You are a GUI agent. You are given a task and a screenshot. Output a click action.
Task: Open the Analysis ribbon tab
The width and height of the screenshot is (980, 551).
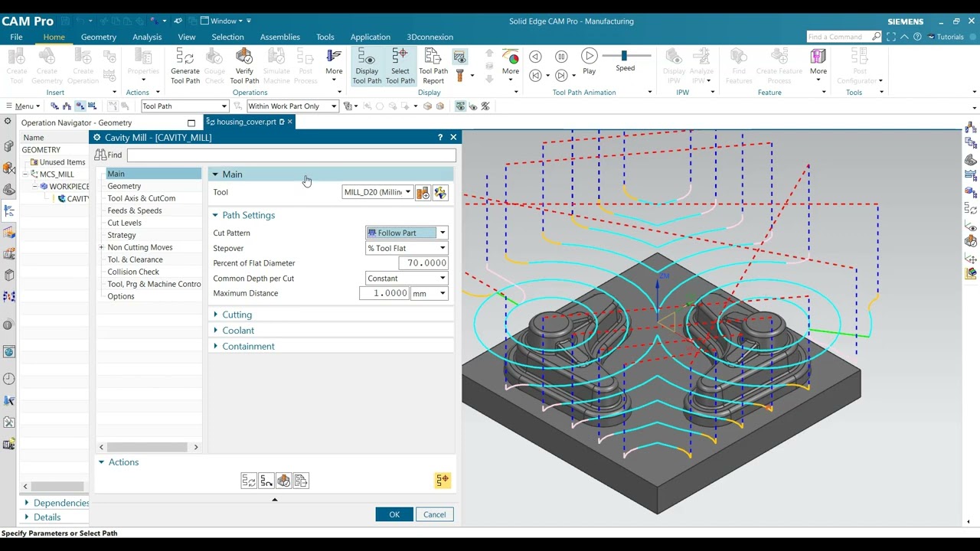147,37
